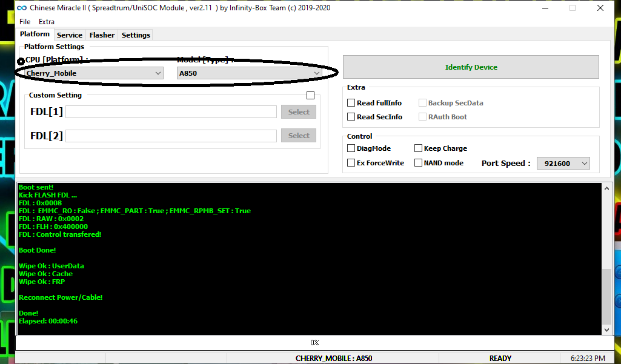Click the 'Boot Done!' log line
The height and width of the screenshot is (364, 621).
(37, 250)
